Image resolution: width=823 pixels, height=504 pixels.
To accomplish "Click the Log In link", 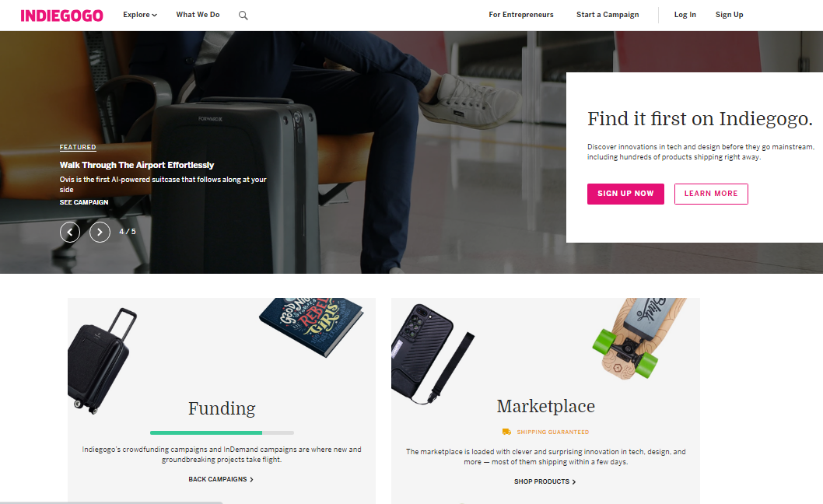I will pos(685,15).
